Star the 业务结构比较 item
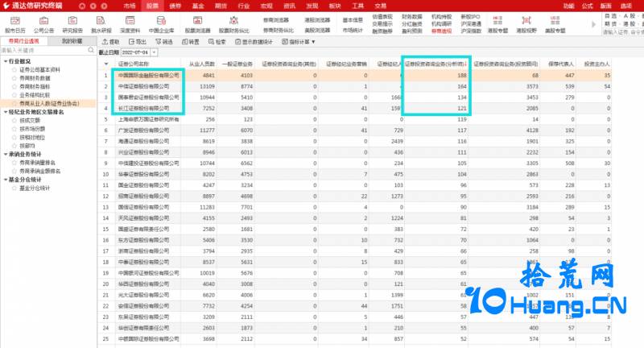This screenshot has width=644, height=348. (14, 95)
